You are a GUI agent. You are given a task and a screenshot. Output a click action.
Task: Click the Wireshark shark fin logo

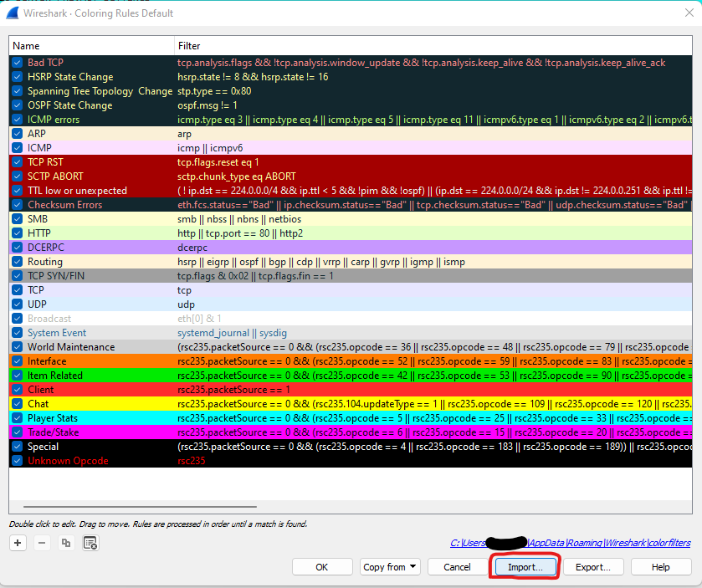click(x=13, y=13)
